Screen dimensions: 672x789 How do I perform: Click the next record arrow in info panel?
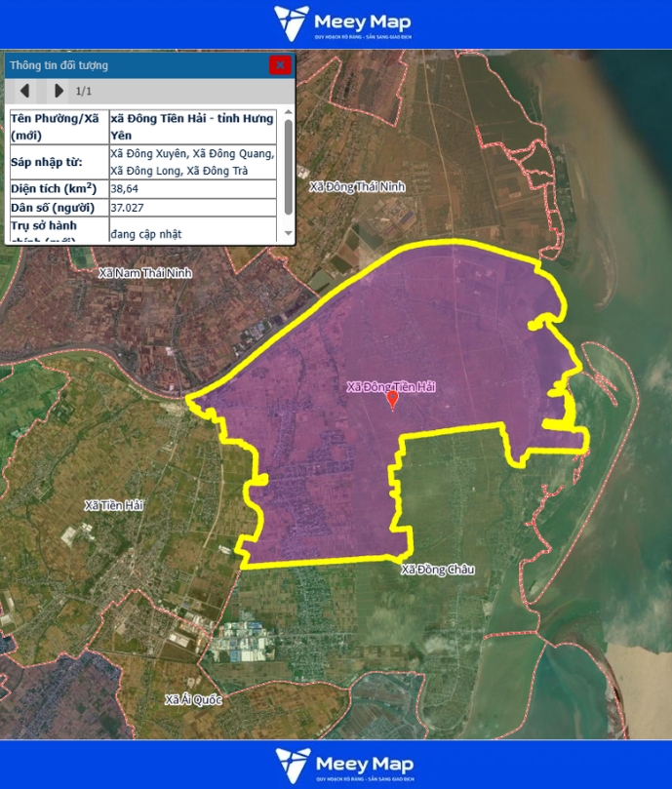click(59, 91)
